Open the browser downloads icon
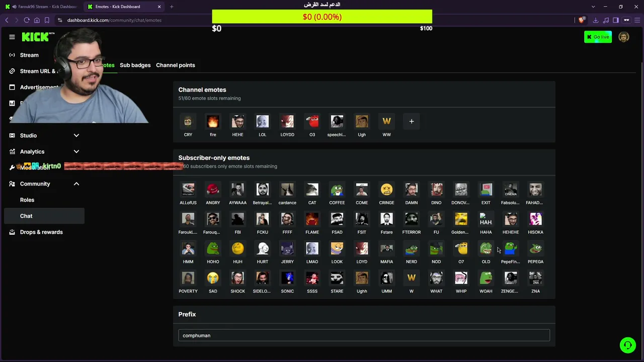644x362 pixels. tap(596, 20)
